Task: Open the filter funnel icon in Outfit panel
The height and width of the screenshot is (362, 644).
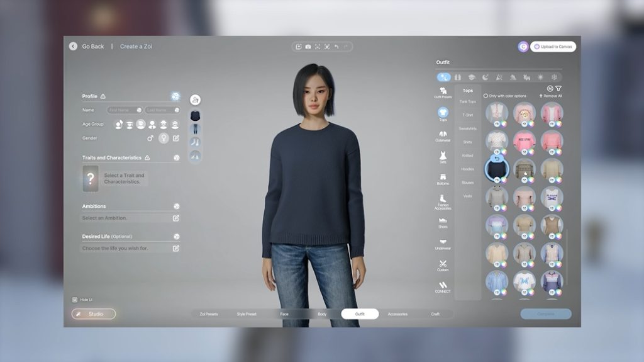Action: point(558,89)
